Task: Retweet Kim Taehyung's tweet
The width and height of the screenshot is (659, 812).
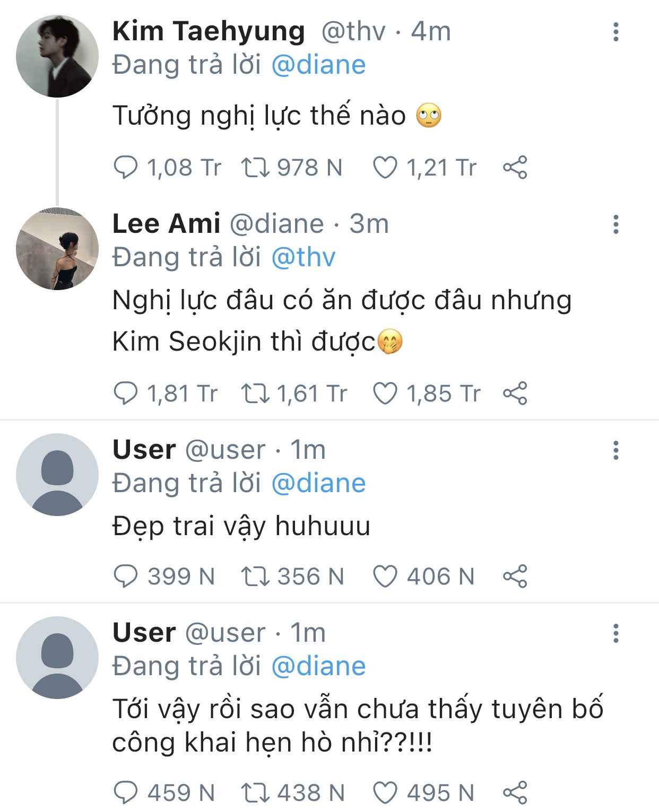Action: point(255,168)
